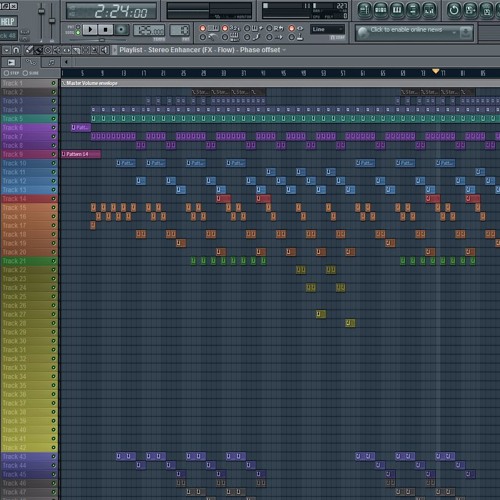Click the record button
This screenshot has width=500, height=500.
point(121,30)
